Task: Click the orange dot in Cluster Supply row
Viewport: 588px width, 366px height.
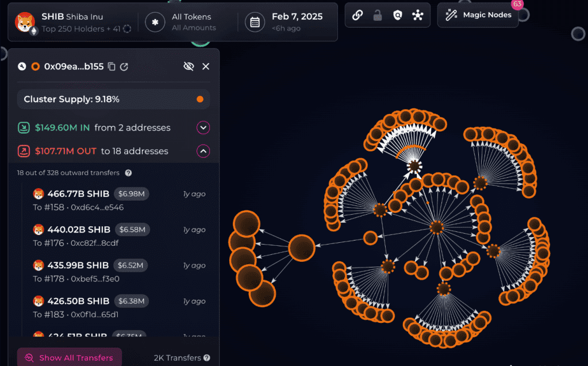Action: click(x=200, y=99)
